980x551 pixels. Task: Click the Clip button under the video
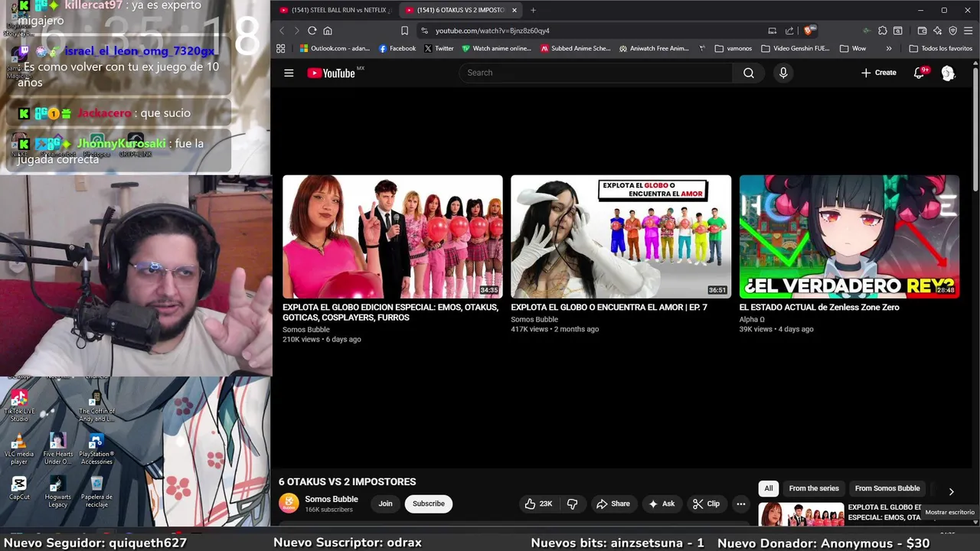[706, 504]
